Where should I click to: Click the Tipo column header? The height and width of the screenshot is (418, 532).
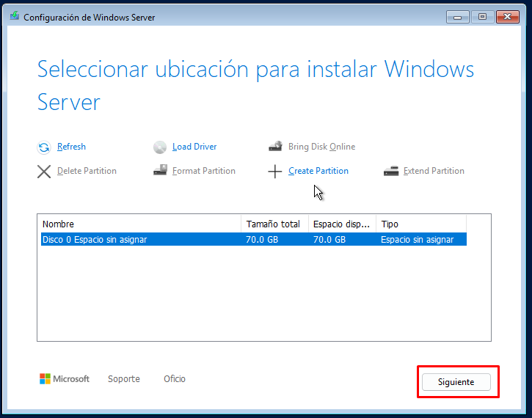[x=421, y=224]
